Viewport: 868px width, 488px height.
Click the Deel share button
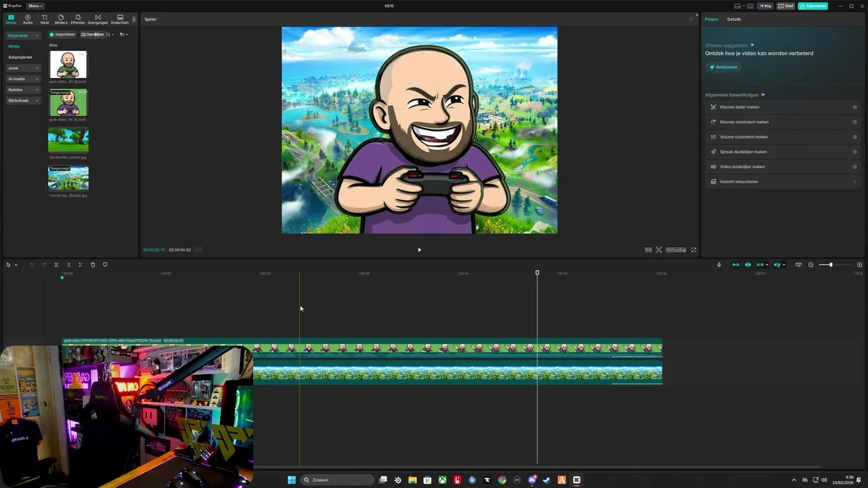click(785, 5)
